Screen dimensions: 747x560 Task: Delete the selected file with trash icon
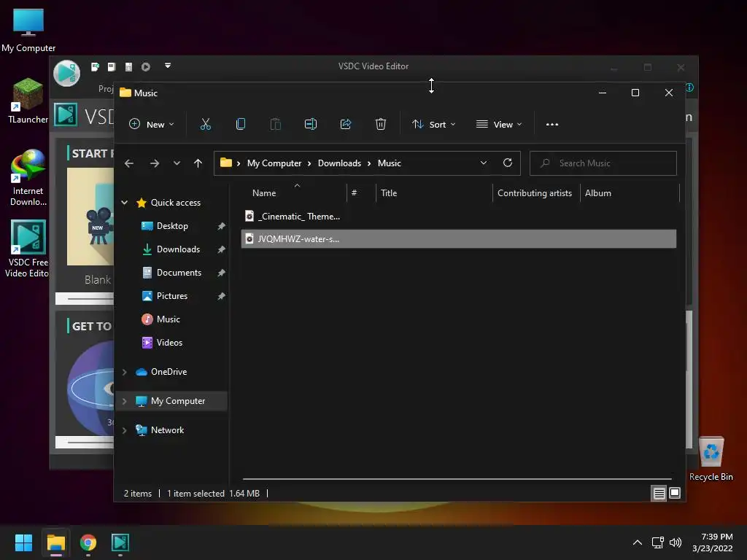click(x=381, y=124)
